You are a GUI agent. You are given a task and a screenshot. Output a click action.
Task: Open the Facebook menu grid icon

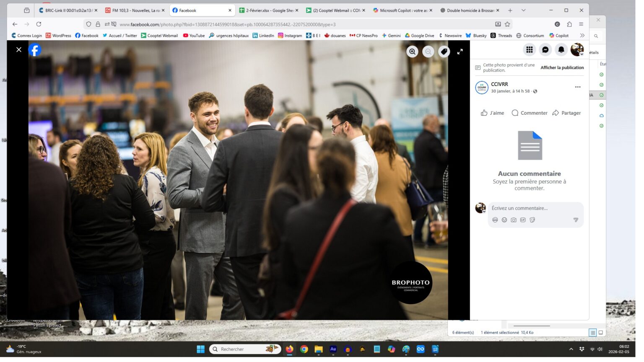(529, 50)
